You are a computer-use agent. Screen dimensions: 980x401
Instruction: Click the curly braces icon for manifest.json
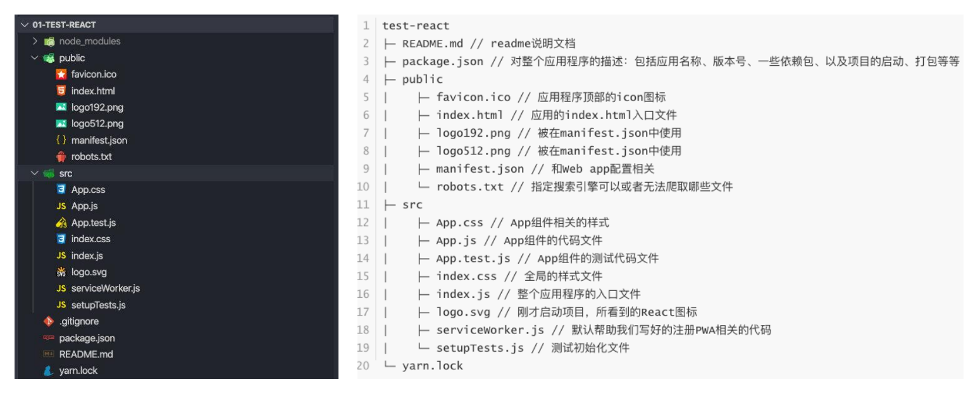click(61, 140)
